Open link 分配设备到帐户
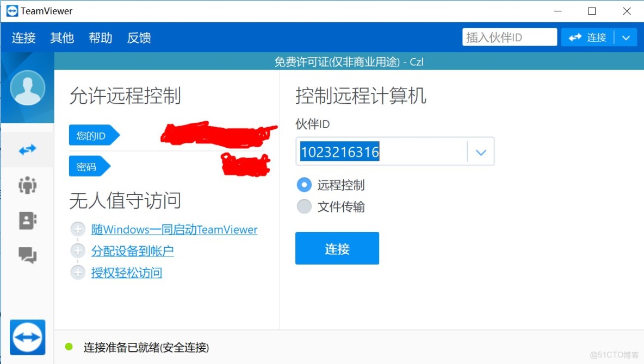Image resolution: width=644 pixels, height=364 pixels. tap(132, 251)
